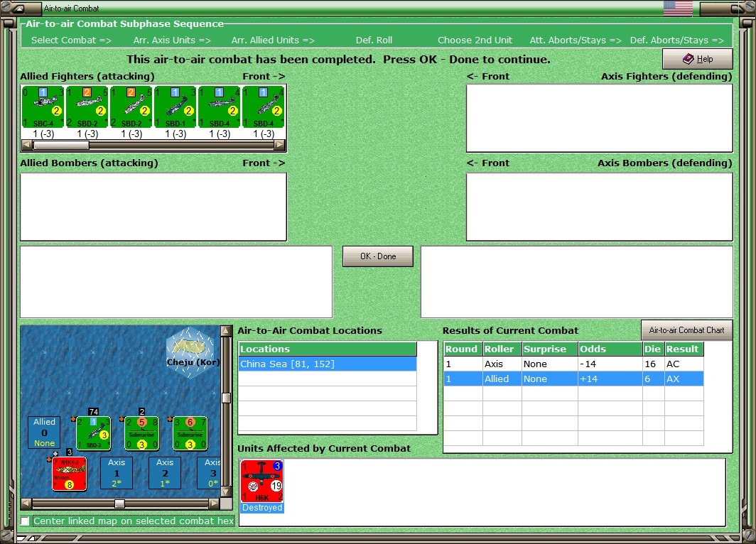
Task: Click the Cheju (Kor) island hex
Action: coord(191,352)
